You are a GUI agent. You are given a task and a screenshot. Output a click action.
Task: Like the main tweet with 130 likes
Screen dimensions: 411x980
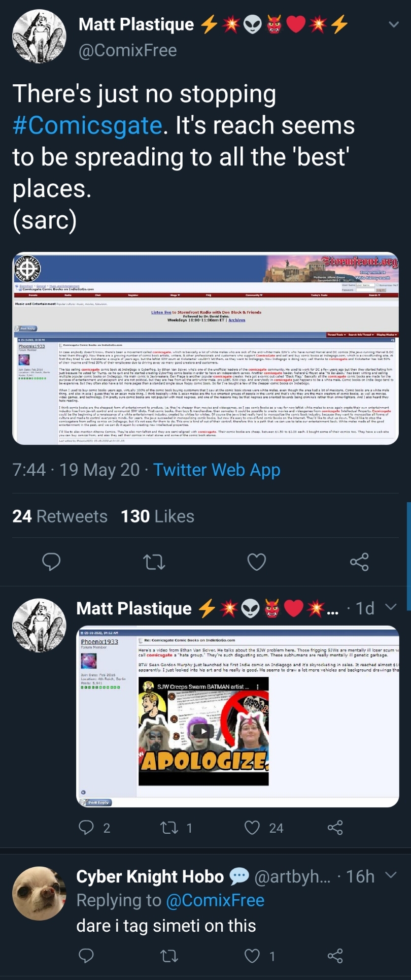coord(256,562)
